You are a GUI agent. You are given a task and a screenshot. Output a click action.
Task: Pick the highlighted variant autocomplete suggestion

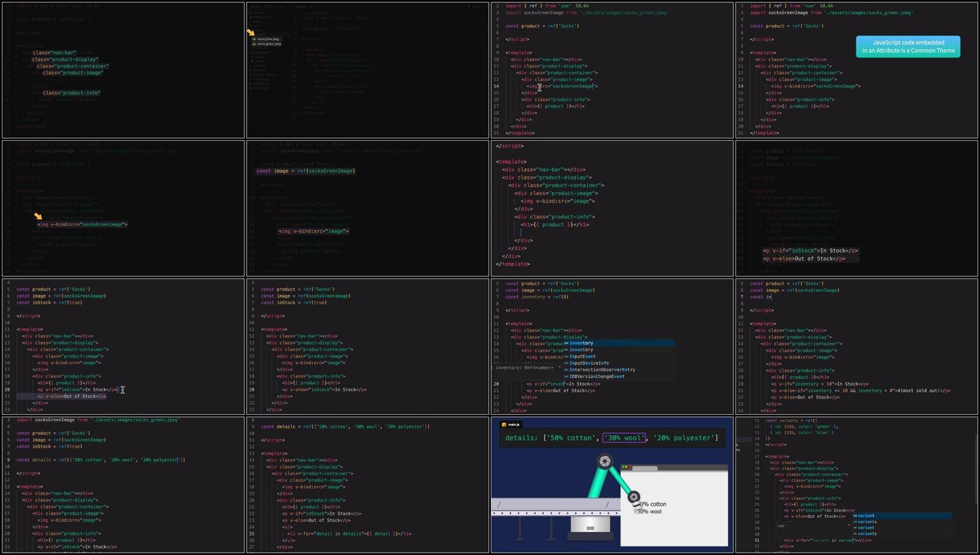tap(866, 516)
